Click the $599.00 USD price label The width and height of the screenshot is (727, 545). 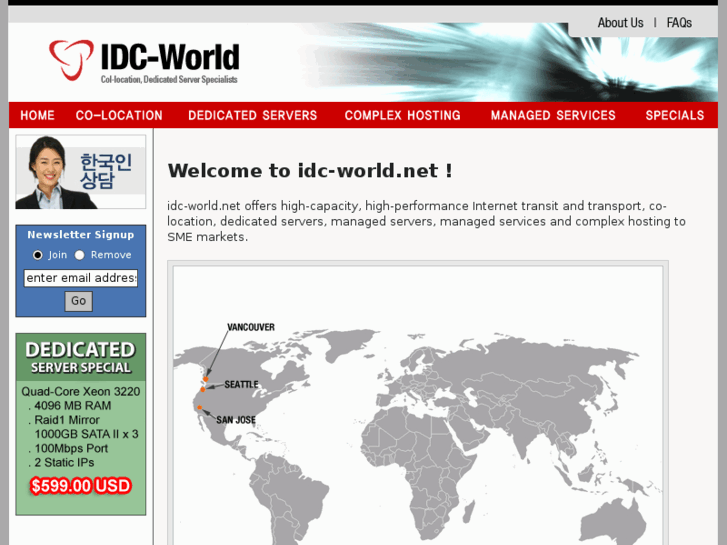click(x=81, y=486)
